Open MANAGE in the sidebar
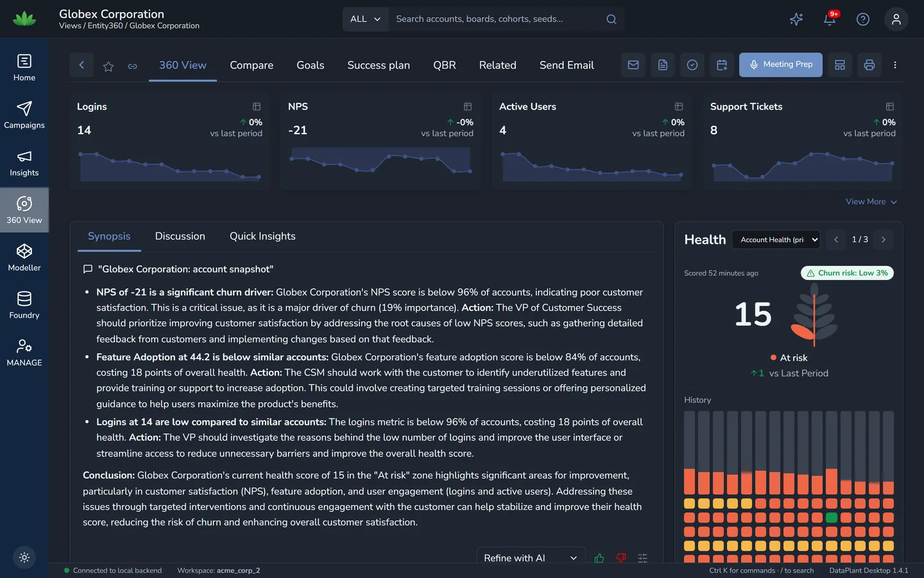 pyautogui.click(x=24, y=353)
